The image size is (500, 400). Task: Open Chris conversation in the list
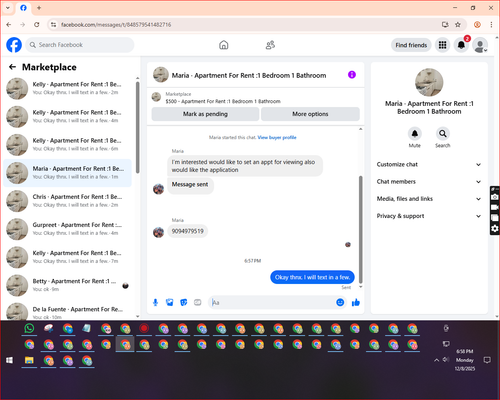point(68,201)
